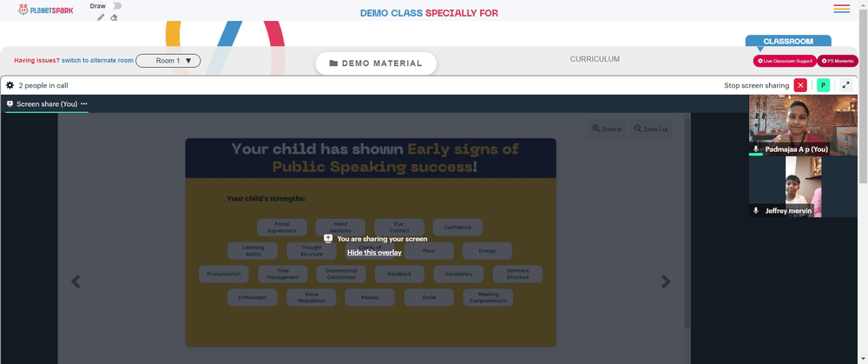Open the Demo Material tab
Screen dimensions: 868x364
click(x=376, y=63)
